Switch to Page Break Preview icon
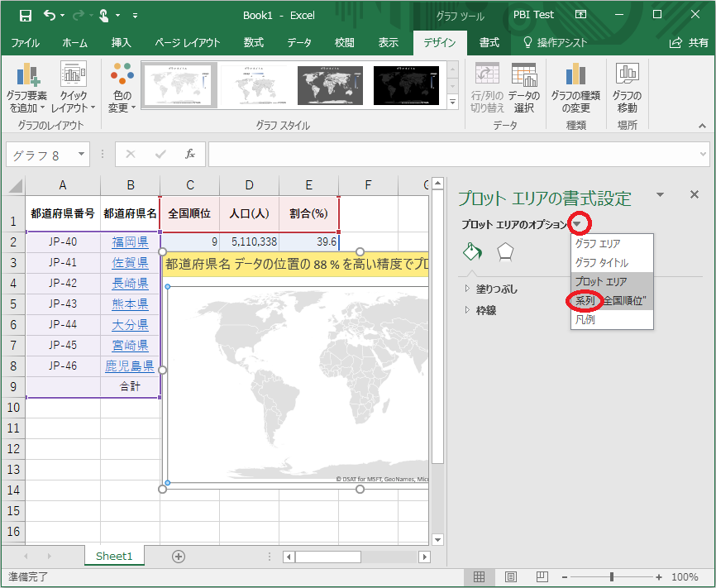The height and width of the screenshot is (588, 716). click(542, 576)
